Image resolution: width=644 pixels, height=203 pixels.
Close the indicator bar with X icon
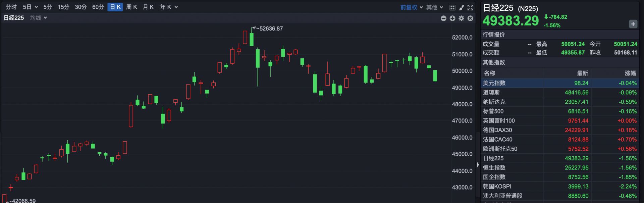[470, 18]
